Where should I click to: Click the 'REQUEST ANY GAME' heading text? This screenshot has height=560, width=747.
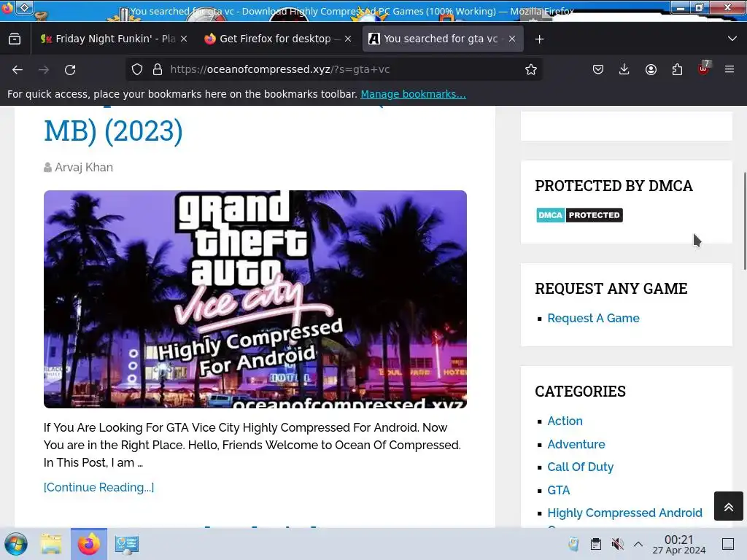coord(611,289)
